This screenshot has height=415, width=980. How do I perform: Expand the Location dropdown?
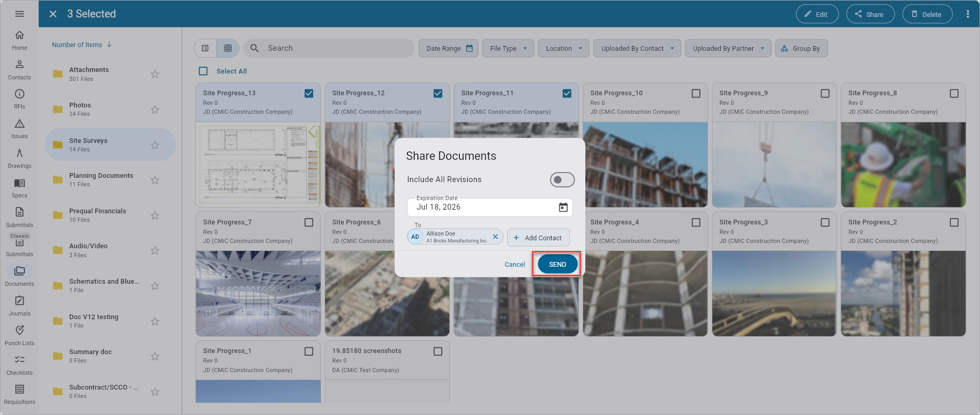coord(564,48)
